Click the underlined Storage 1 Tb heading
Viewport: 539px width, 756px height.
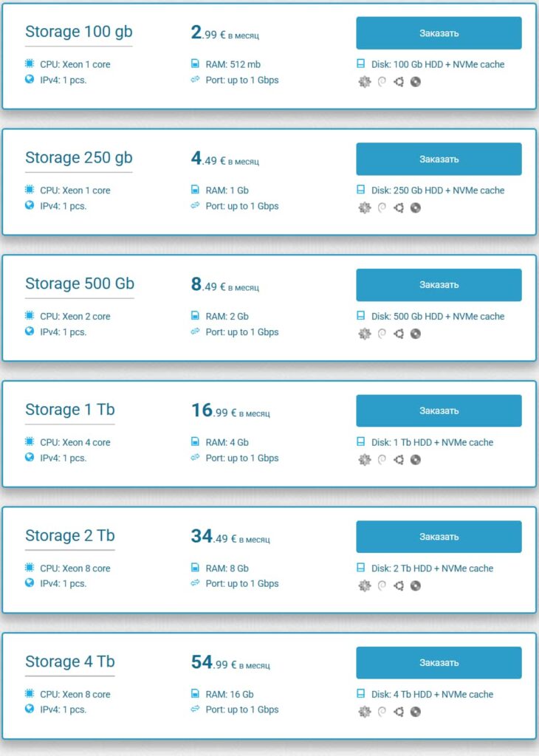[x=69, y=410]
